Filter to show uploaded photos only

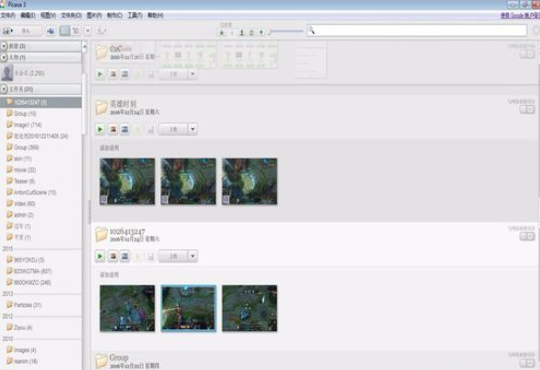pos(232,32)
